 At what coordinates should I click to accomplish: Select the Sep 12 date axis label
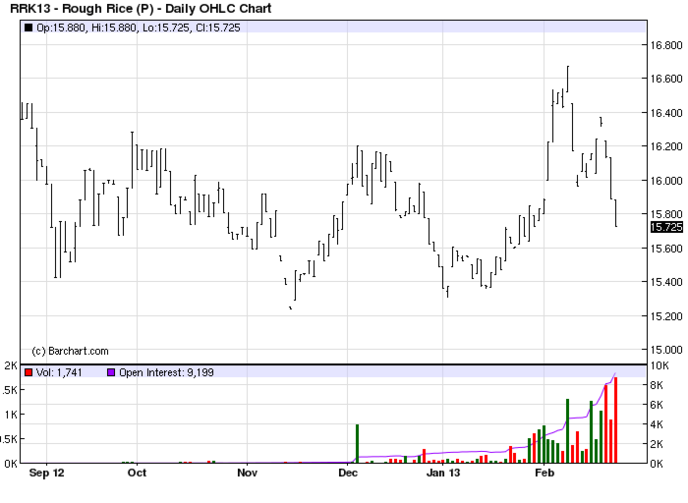48,472
